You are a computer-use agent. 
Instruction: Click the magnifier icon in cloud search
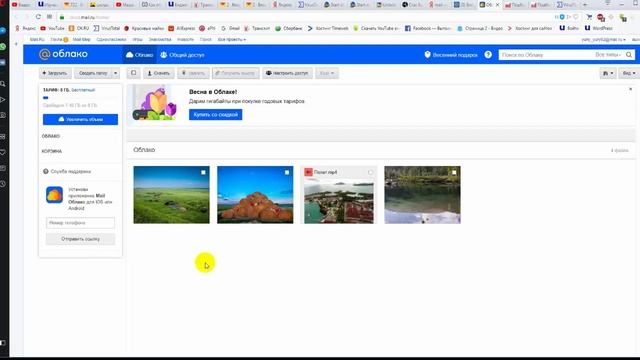[629, 55]
